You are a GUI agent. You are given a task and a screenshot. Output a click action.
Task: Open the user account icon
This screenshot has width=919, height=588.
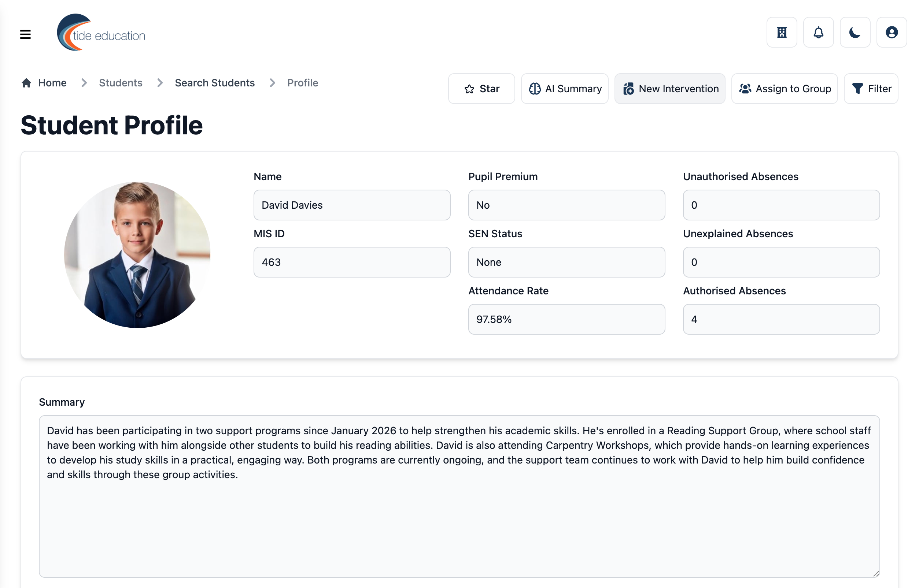pyautogui.click(x=892, y=33)
